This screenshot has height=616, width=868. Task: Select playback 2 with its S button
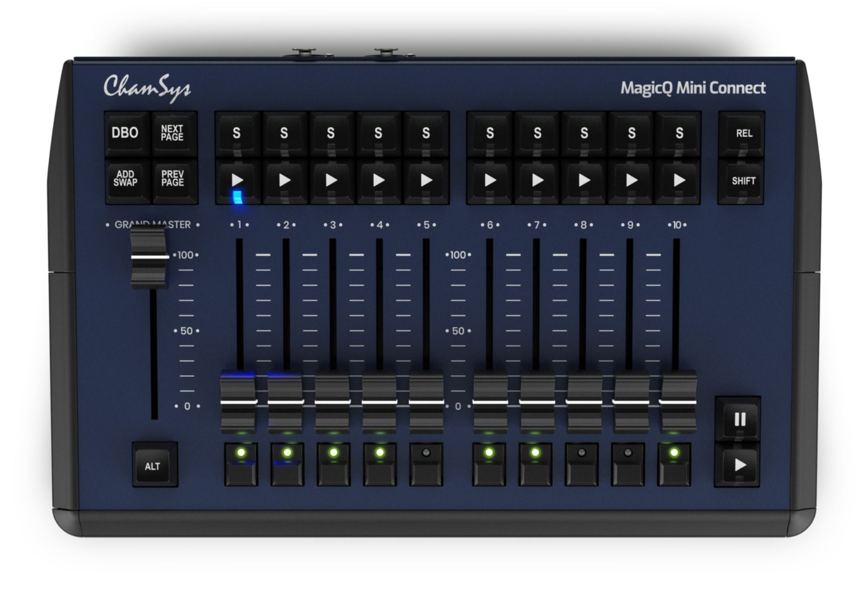coord(285,133)
